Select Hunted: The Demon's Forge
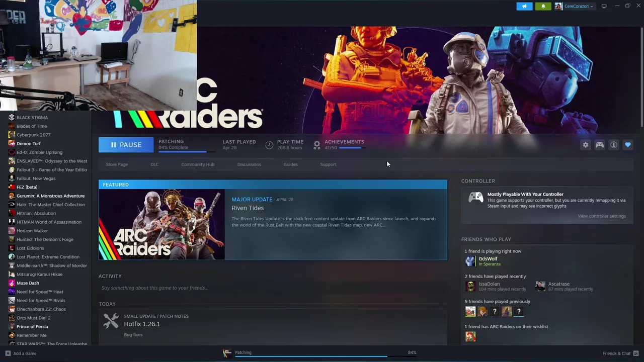The width and height of the screenshot is (644, 362). [x=46, y=239]
